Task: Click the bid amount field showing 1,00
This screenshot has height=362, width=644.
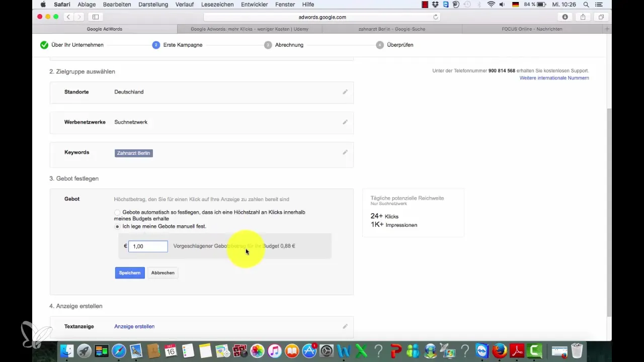Action: 148,246
